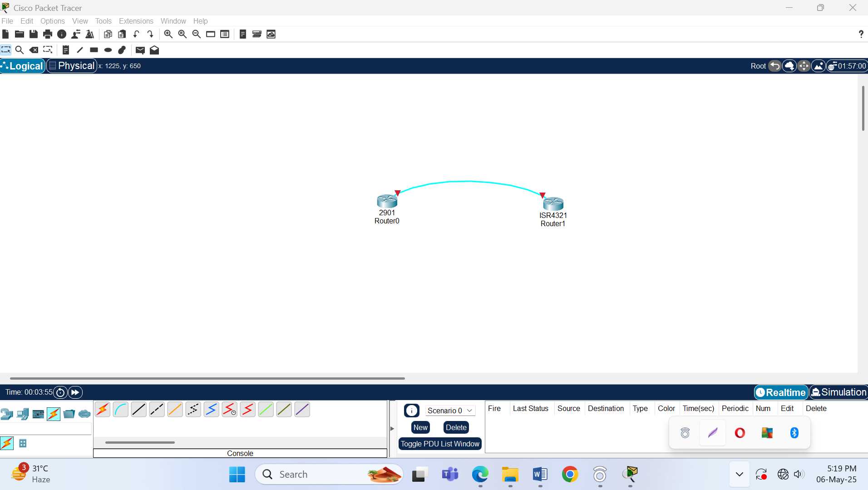Zoom in on the workspace
Viewport: 868px width, 490px height.
pos(168,34)
